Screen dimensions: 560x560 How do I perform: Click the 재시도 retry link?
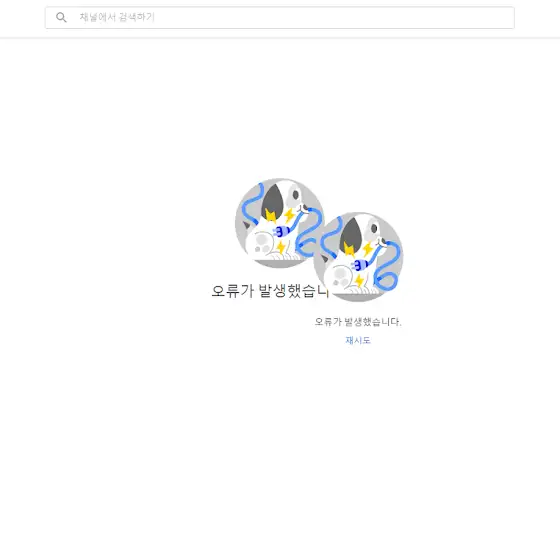358,340
